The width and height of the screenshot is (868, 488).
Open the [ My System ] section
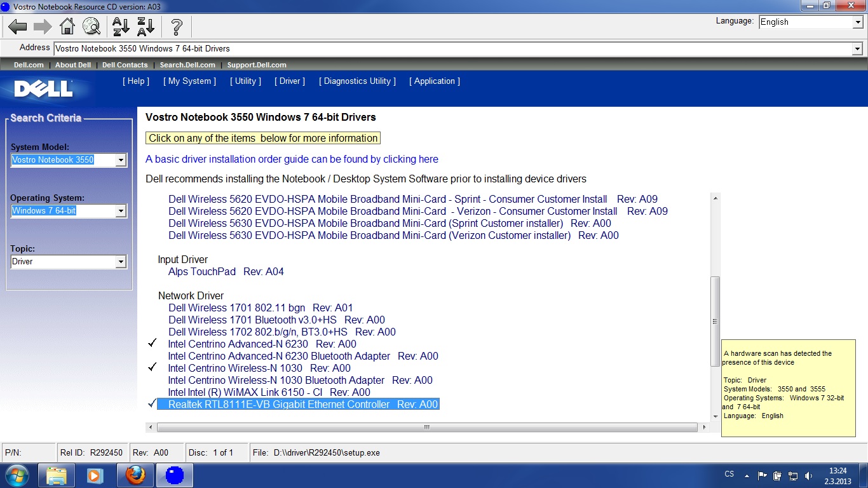pyautogui.click(x=189, y=81)
